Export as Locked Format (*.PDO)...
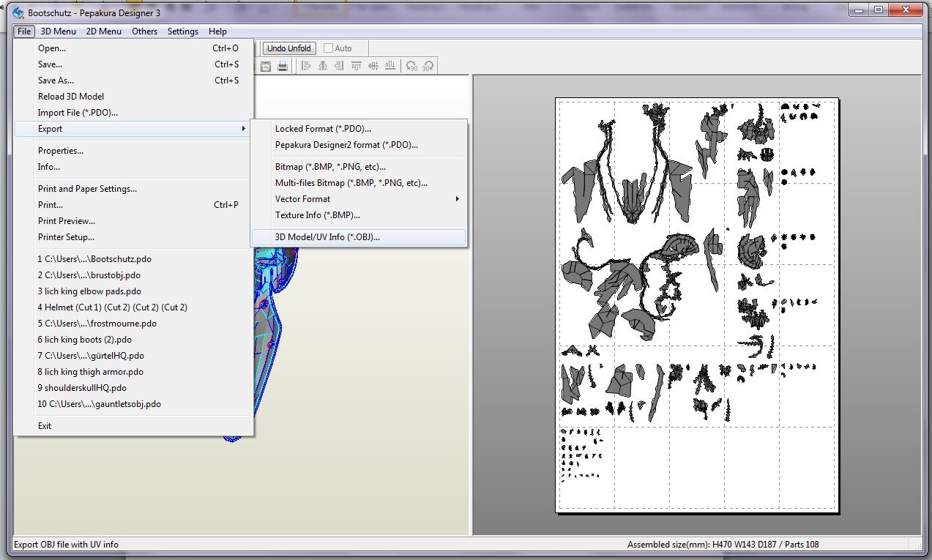 pyautogui.click(x=359, y=129)
